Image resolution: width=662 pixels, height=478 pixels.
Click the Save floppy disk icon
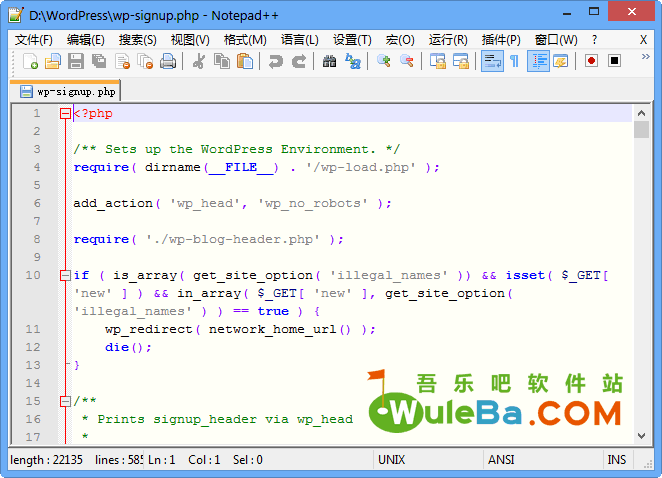pos(76,61)
